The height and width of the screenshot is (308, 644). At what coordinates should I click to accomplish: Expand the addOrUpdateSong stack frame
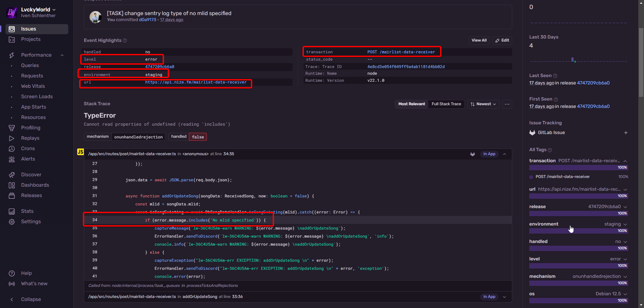click(504, 297)
